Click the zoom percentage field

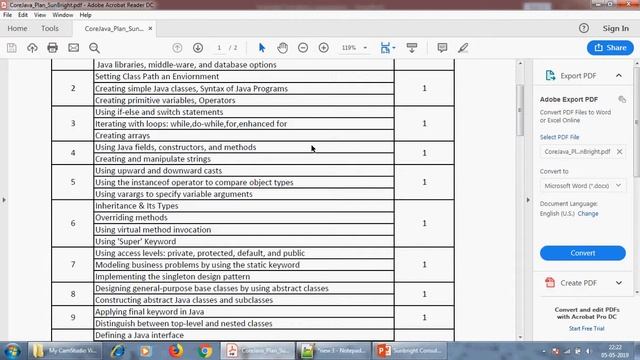(349, 48)
